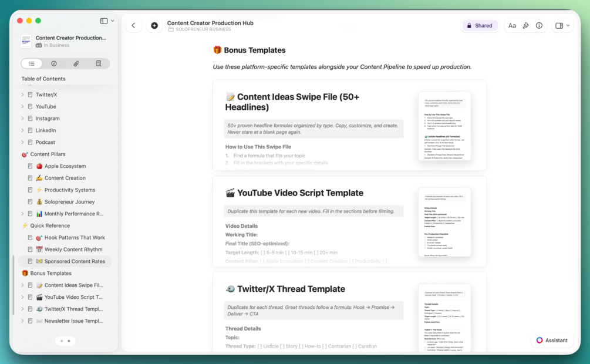This screenshot has height=364, width=590.
Task: Toggle the sidebar layout icon
Action: pyautogui.click(x=104, y=21)
